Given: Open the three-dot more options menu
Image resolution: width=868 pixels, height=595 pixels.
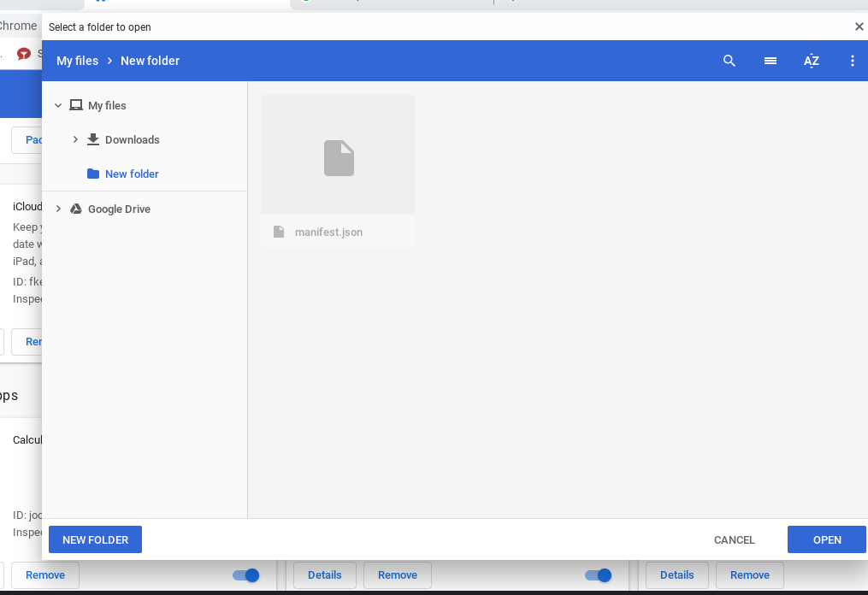Looking at the screenshot, I should (852, 61).
